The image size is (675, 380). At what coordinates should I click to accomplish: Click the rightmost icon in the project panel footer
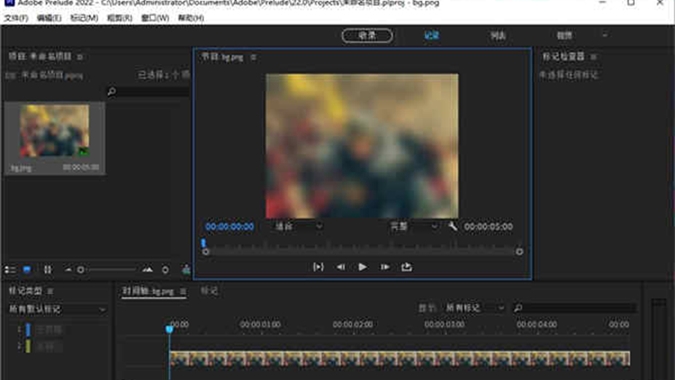point(186,270)
